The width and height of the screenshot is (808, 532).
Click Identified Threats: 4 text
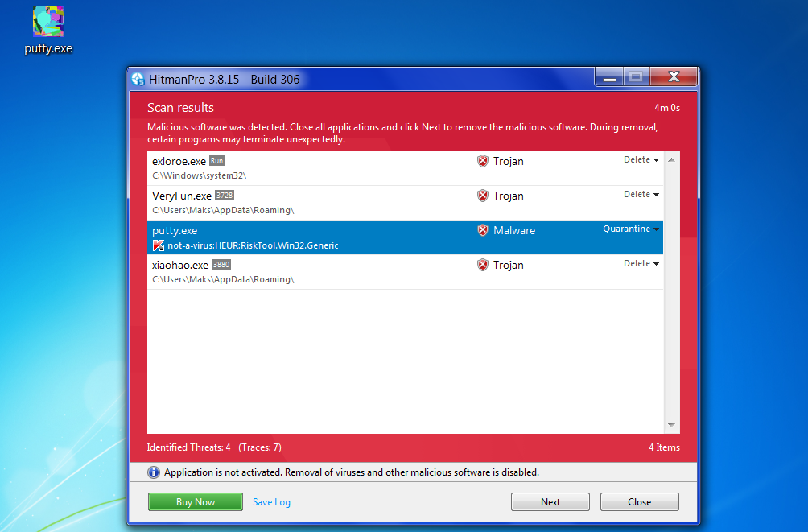click(x=188, y=447)
